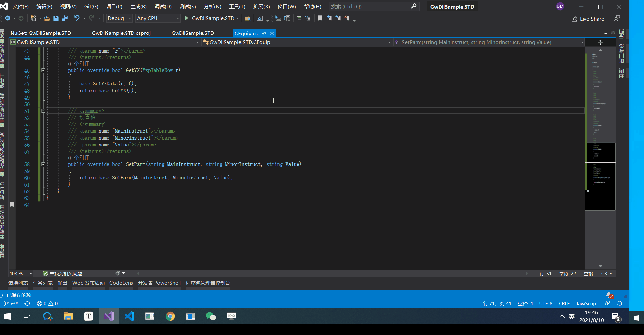
Task: Switch to the GwDllSample.STD.csproj tab
Action: point(121,33)
